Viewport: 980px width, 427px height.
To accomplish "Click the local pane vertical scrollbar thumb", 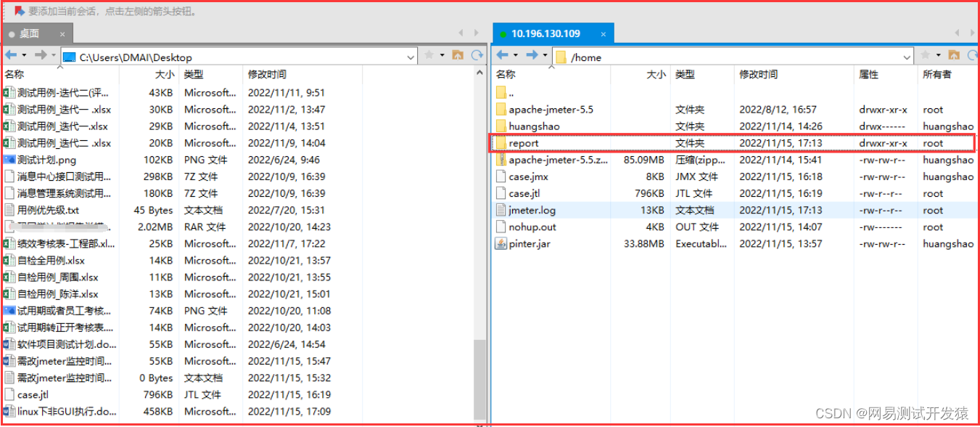I will (x=480, y=380).
